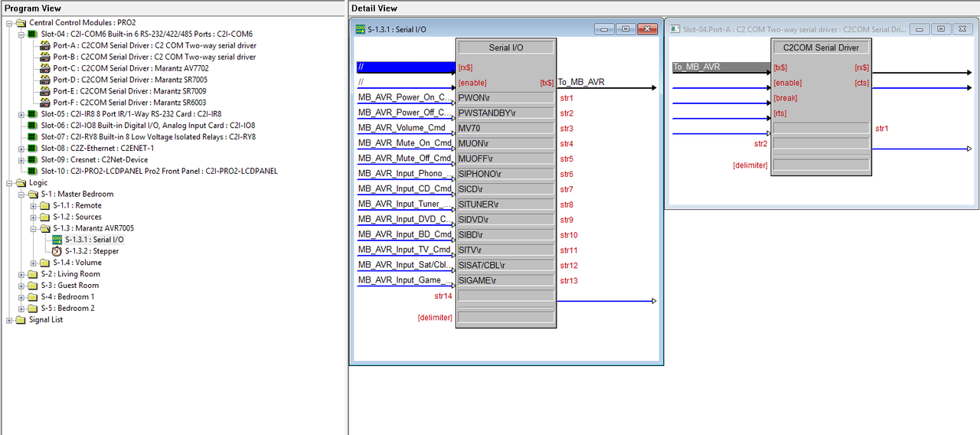Click the MB_AVR_Power_On_C... signal field
Image resolution: width=980 pixels, height=435 pixels.
[x=406, y=98]
